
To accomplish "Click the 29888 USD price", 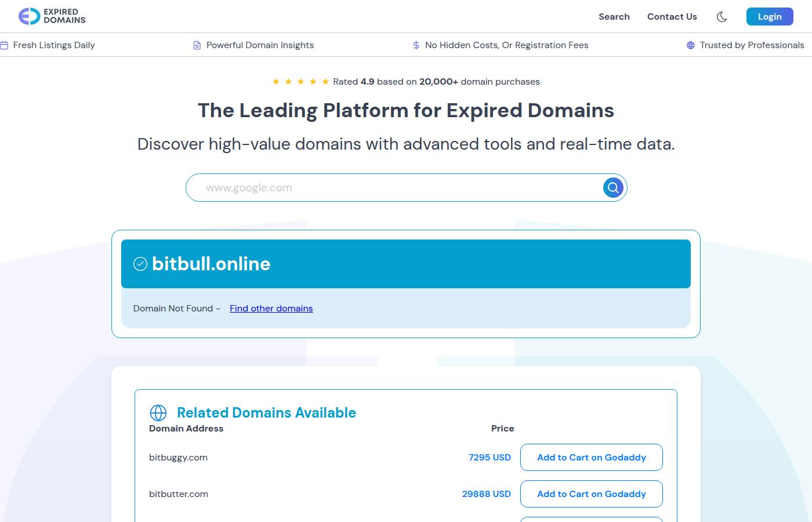I will point(487,494).
